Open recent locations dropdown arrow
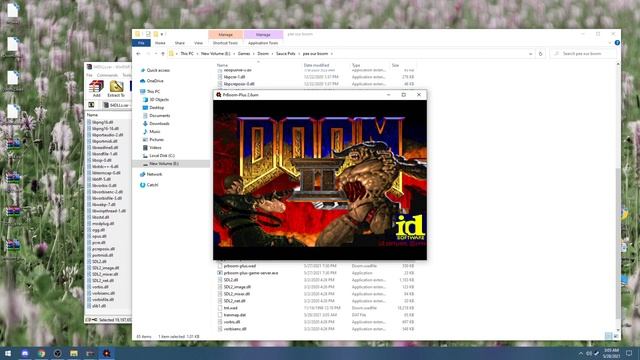This screenshot has width=640, height=360. pos(156,53)
